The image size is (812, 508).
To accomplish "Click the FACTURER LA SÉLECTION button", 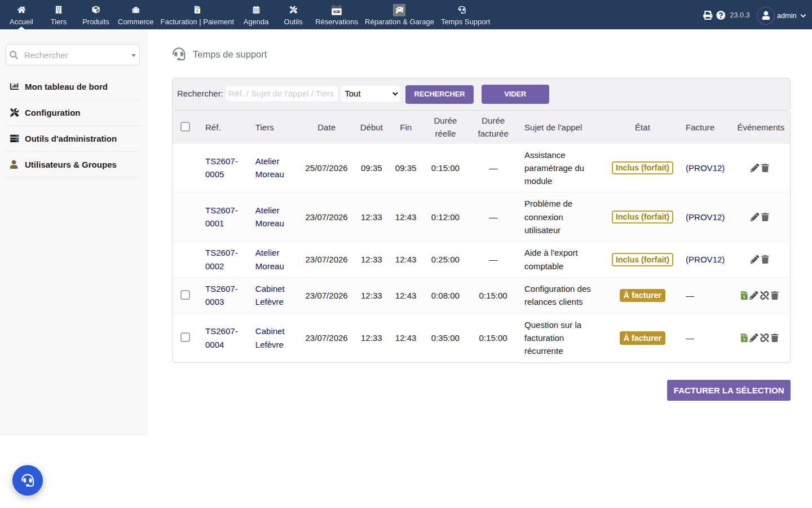I will pos(729,390).
